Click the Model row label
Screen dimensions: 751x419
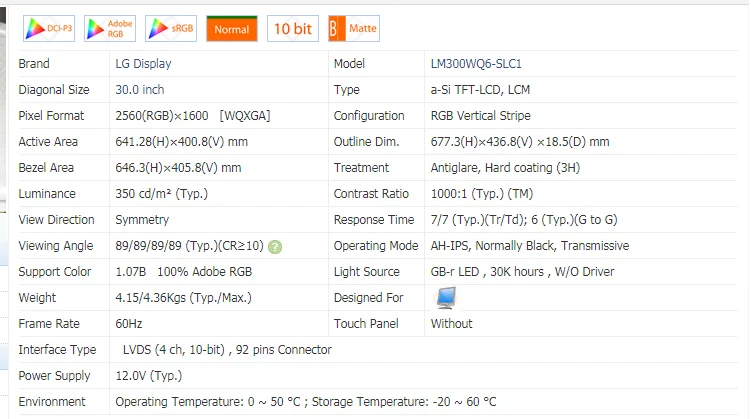pos(349,64)
